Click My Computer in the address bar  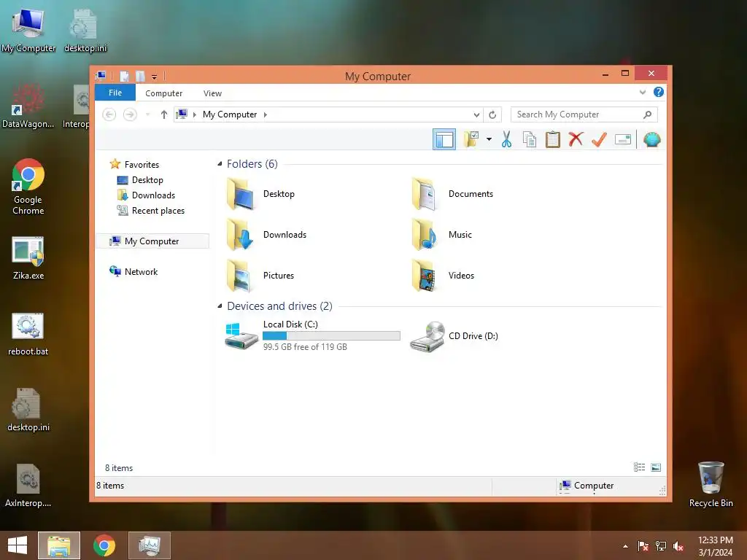tap(230, 114)
